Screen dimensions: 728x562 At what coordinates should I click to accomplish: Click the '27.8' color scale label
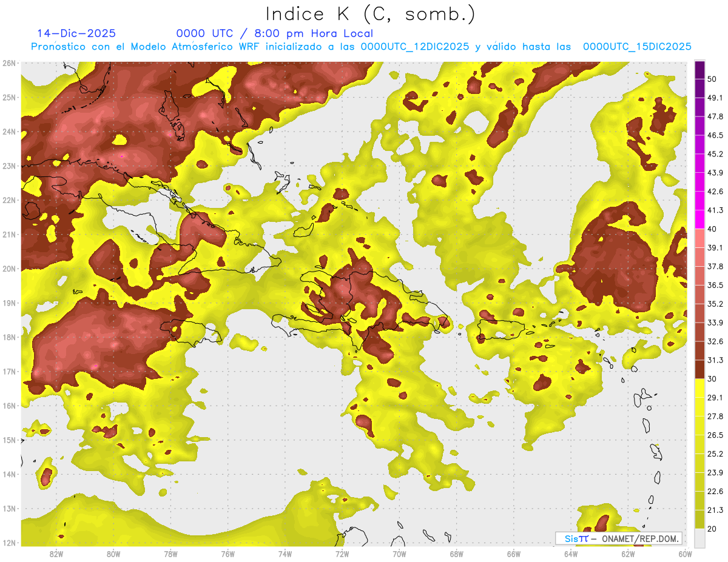(x=715, y=416)
